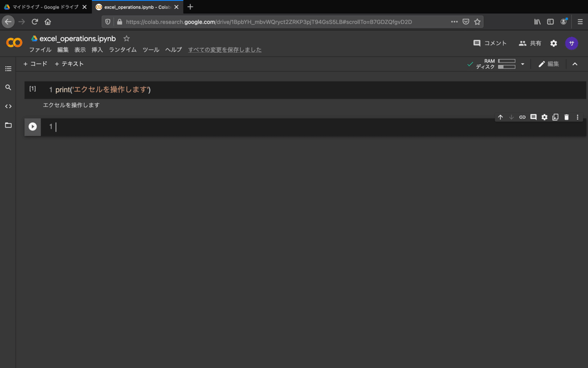
Task: Open Colab settings gear in header
Action: coord(554,43)
